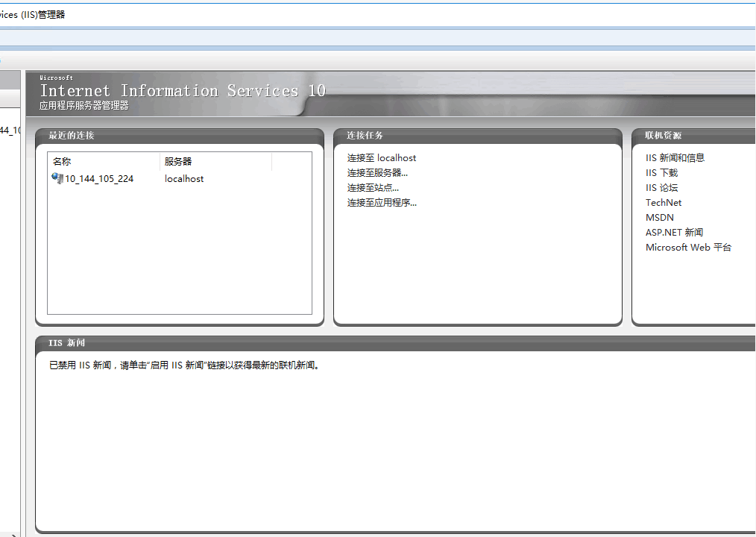Open the MSDN link
This screenshot has width=756, height=537.
click(x=660, y=218)
